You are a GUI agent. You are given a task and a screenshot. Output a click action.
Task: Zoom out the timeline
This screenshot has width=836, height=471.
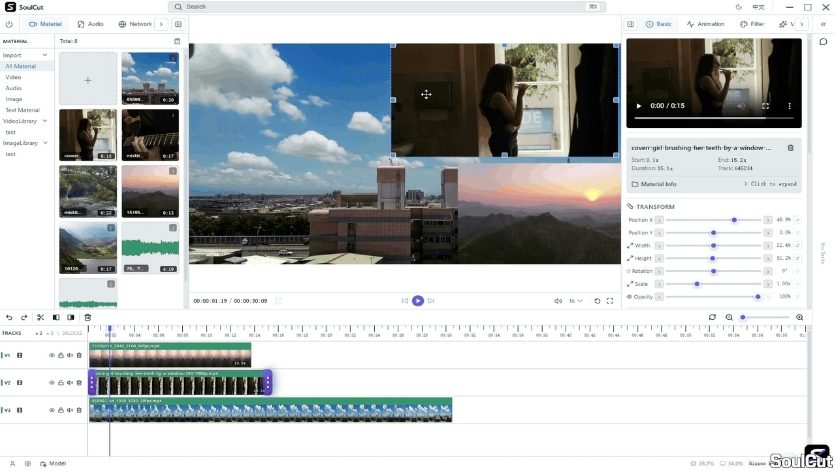(x=729, y=317)
